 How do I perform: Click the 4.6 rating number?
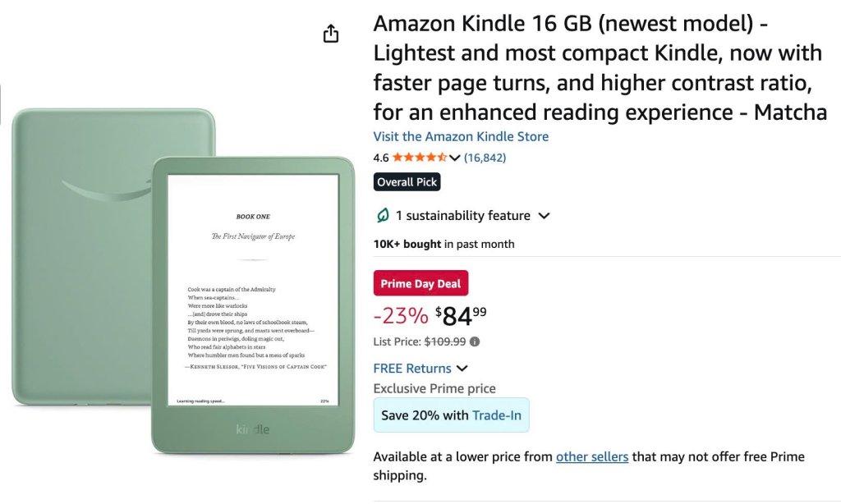381,158
